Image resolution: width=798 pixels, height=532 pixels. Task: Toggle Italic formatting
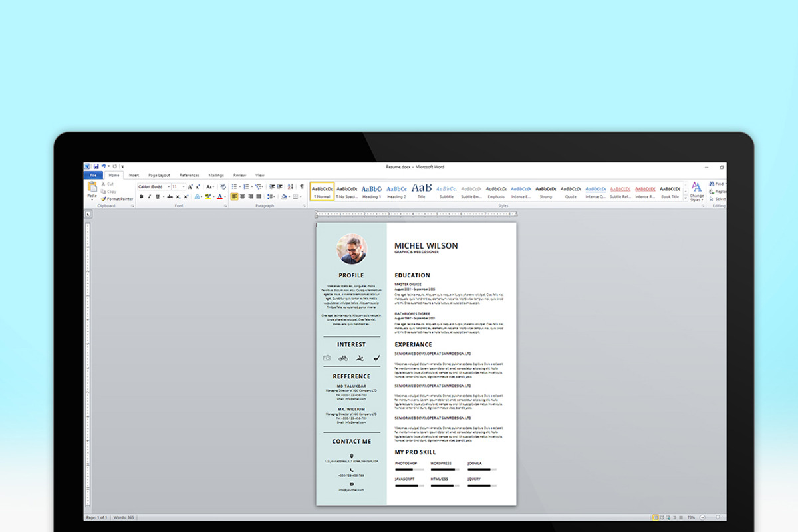coord(150,197)
